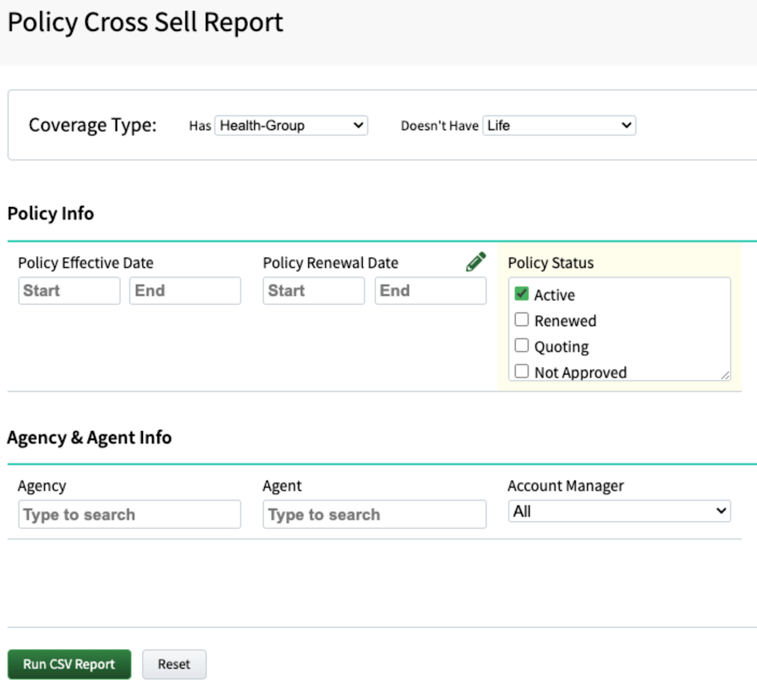757x700 pixels.
Task: Click the Policy Info section heading
Action: (50, 213)
